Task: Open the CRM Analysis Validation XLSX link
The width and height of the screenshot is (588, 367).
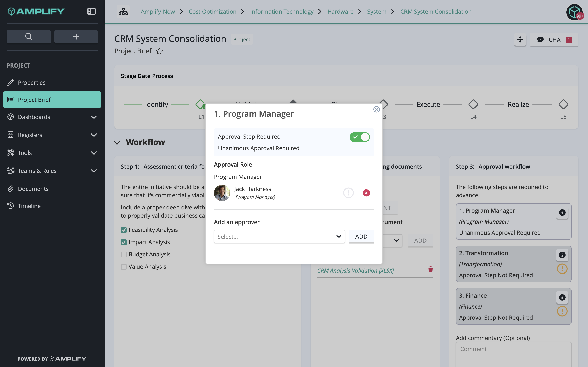Action: 355,271
